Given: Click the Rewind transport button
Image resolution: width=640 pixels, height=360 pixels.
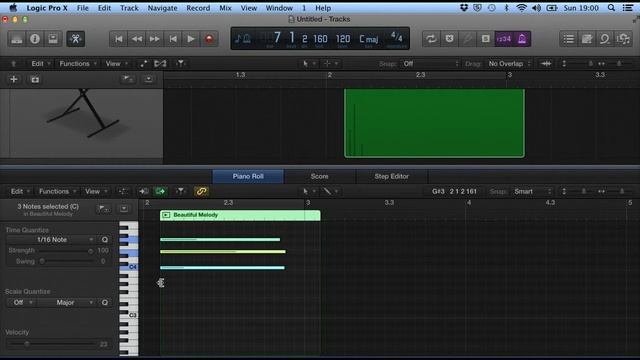Looking at the screenshot, I should pos(137,39).
